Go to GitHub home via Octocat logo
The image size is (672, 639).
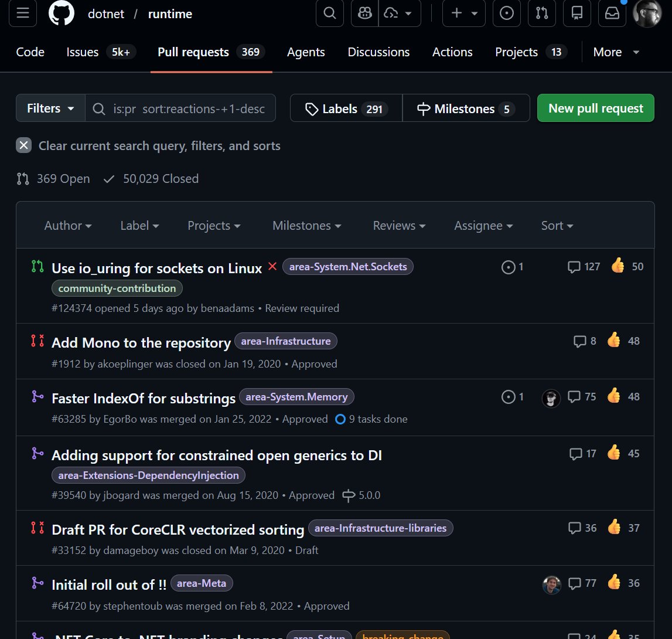pyautogui.click(x=62, y=13)
